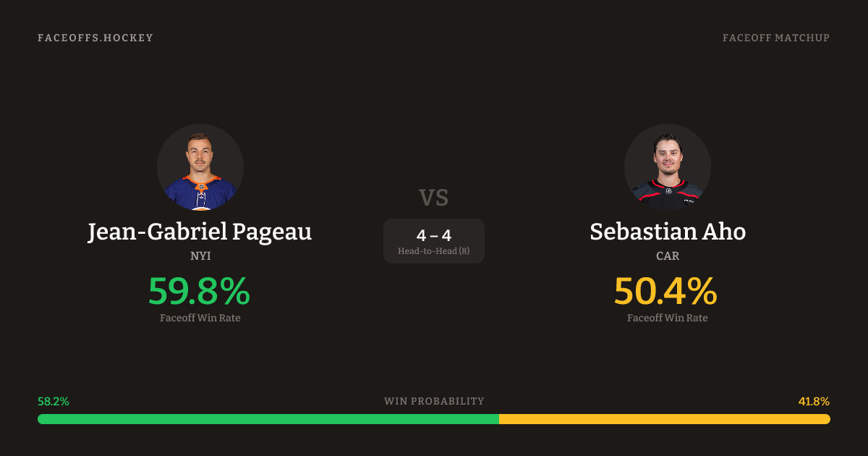
Task: Click the Head-to-Head (8) caption
Action: tap(434, 251)
